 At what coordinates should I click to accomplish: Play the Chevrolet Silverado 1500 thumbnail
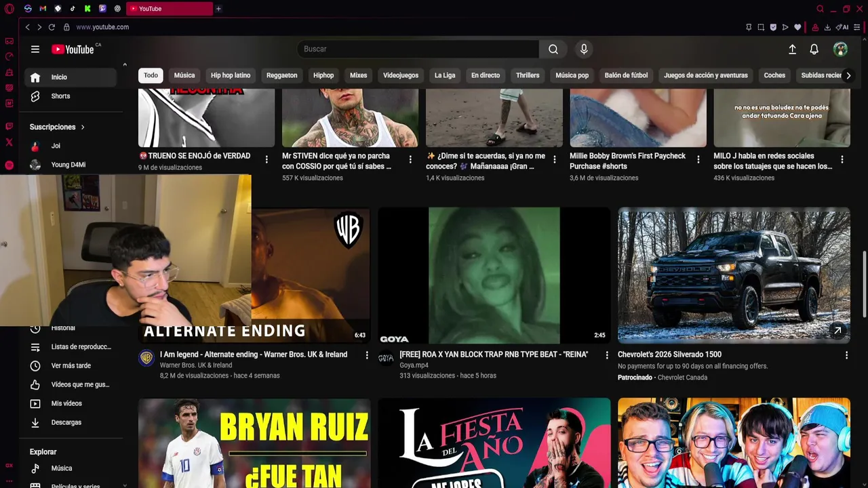pos(734,275)
